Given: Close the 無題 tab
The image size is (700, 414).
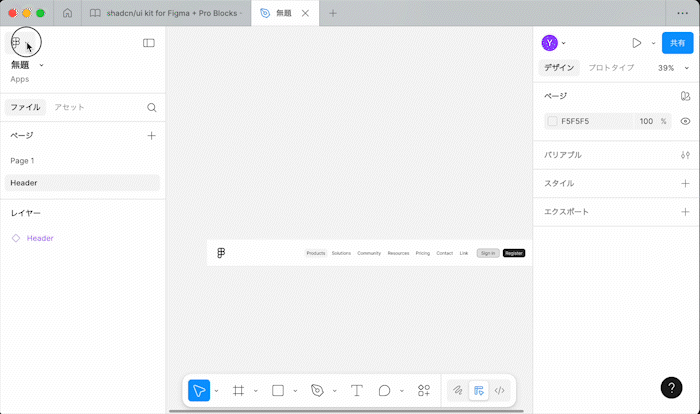Looking at the screenshot, I should click(x=305, y=13).
